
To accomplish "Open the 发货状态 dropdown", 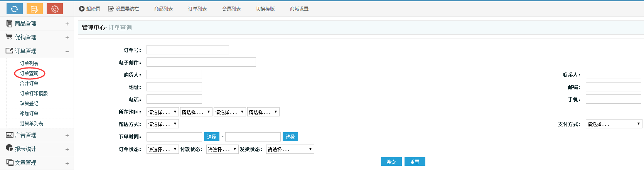I will click(x=290, y=150).
